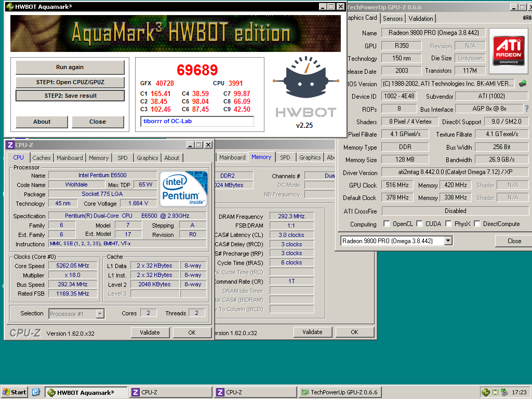
Task: Switch to Validation tab in GPU-Z
Action: (x=421, y=19)
